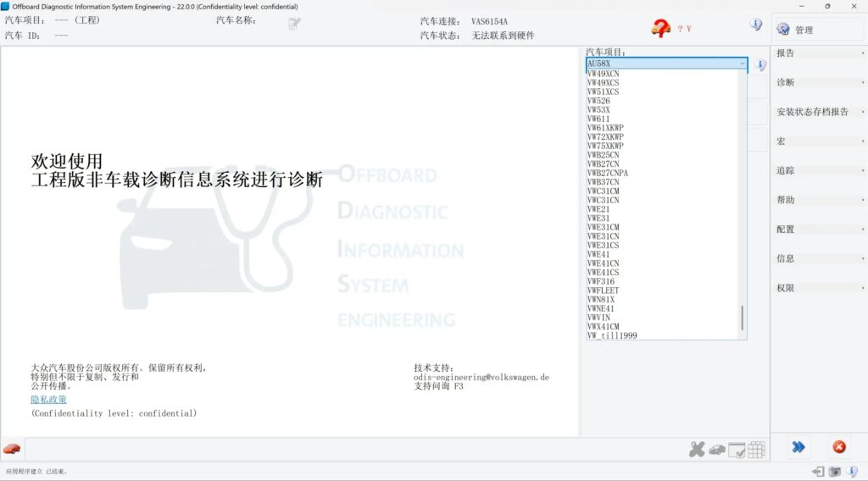Pick VWC31CM from the list
Screen dimensions: 868x481
pos(662,191)
